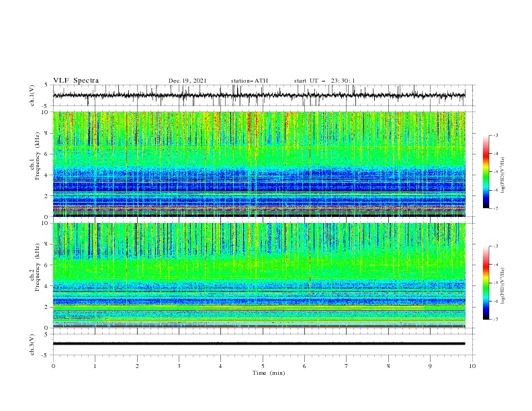Click time axis tick label "5"
Screen dimensions: 532x411
pos(263,366)
